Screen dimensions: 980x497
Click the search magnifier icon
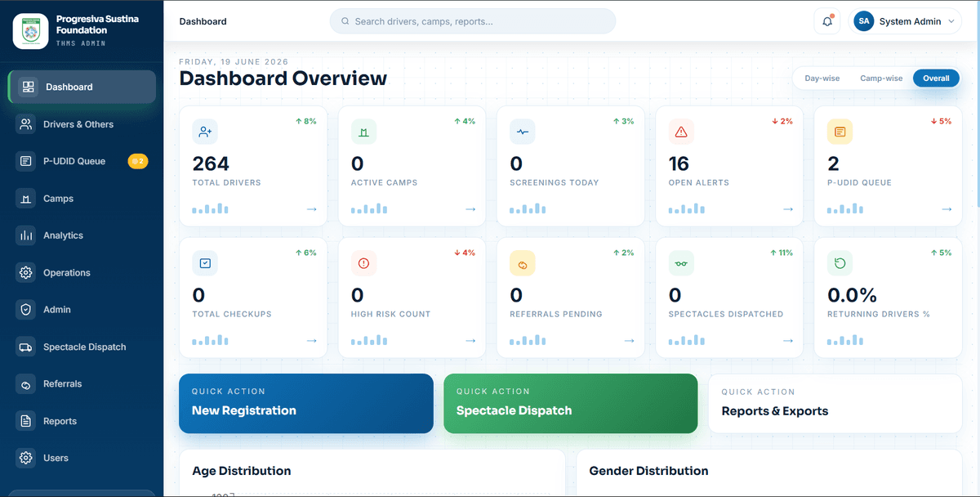(345, 22)
